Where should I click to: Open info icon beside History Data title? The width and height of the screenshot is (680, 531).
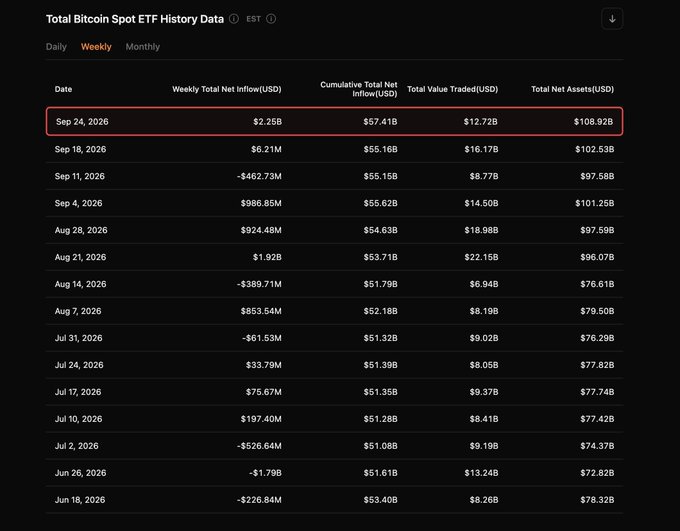pyautogui.click(x=234, y=19)
